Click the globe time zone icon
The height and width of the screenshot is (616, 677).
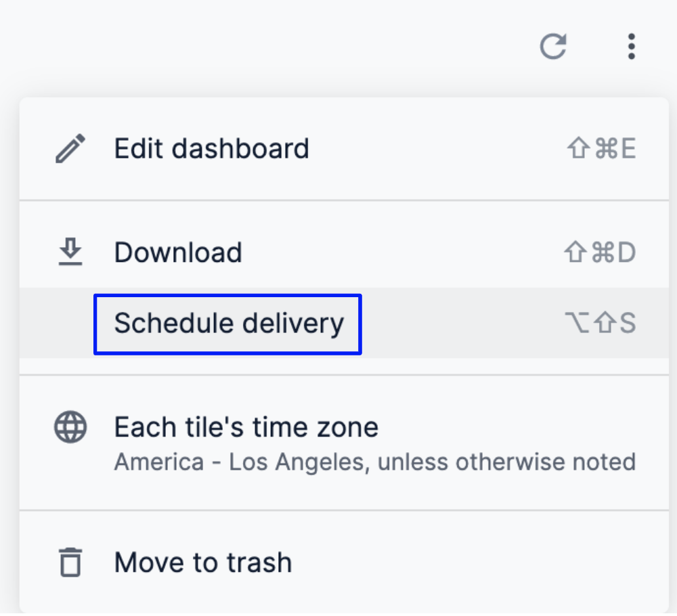click(70, 428)
